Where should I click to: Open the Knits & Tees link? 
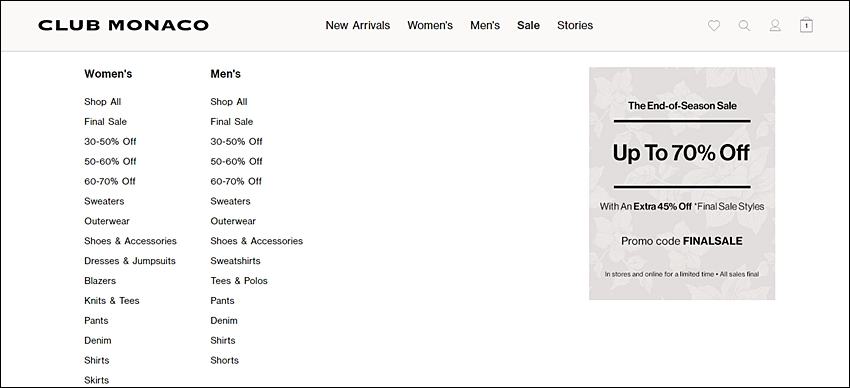(112, 301)
